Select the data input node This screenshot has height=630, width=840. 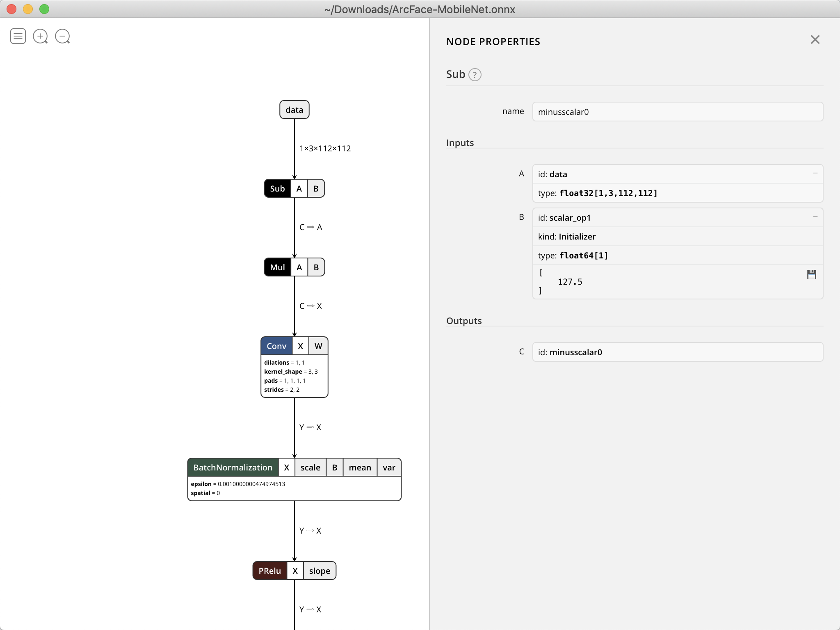point(294,110)
